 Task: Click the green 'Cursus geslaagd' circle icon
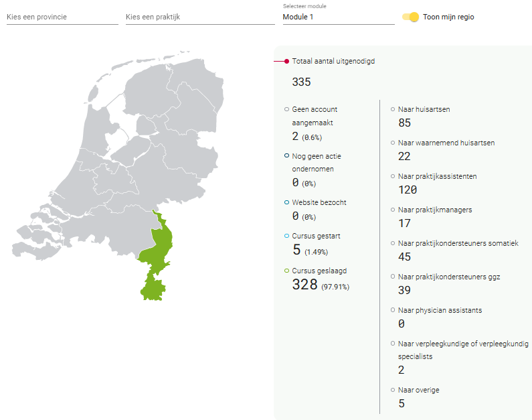tap(286, 271)
